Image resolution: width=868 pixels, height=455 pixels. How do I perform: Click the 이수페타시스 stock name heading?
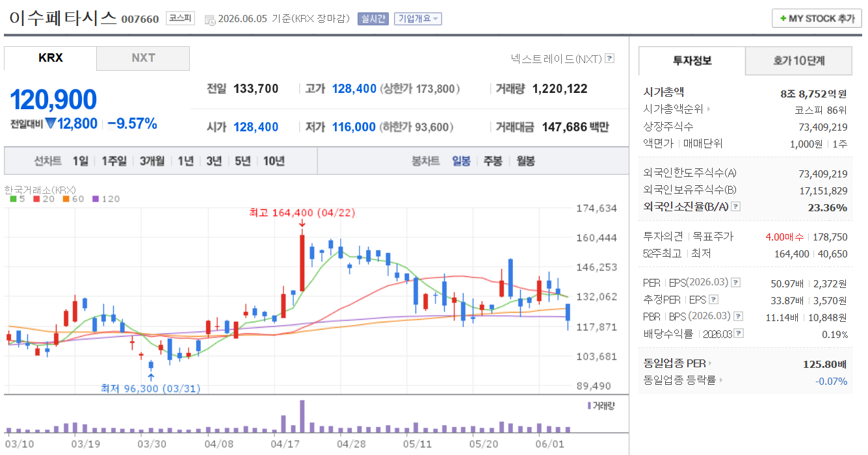point(63,18)
